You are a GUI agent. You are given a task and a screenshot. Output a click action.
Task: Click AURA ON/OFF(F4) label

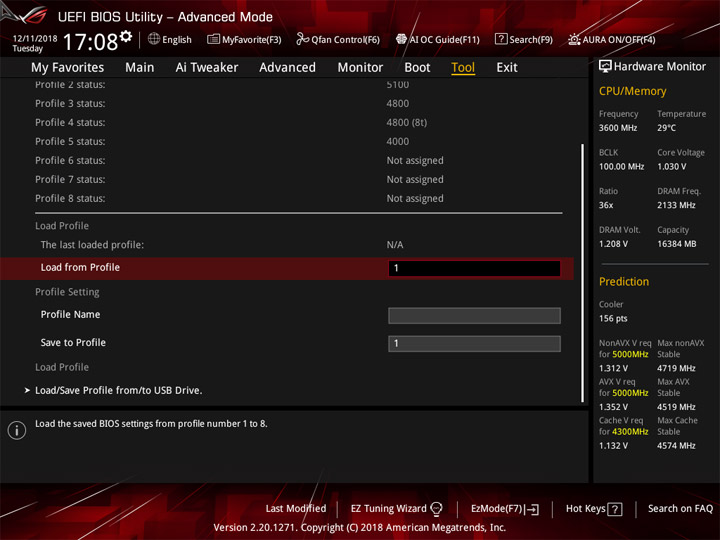tap(619, 39)
